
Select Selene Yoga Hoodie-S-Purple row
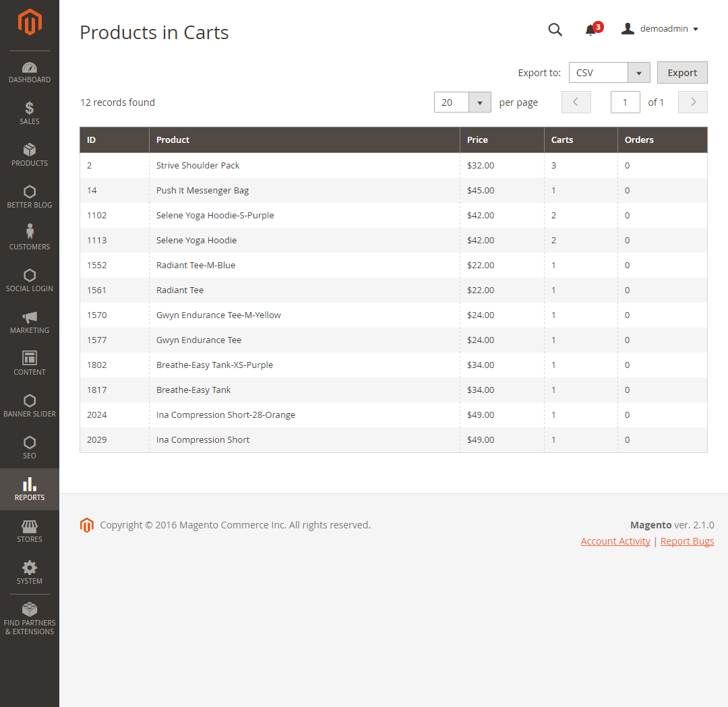[394, 216]
